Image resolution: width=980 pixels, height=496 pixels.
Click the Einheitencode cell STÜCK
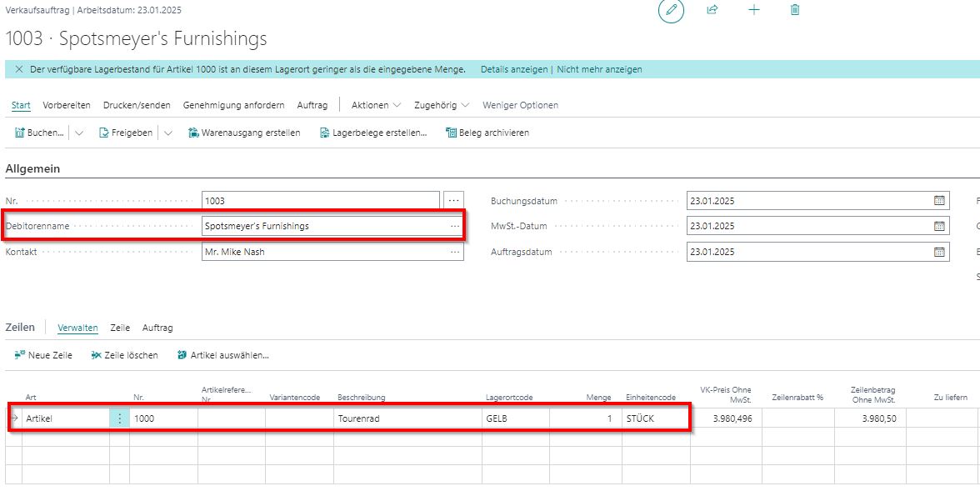656,418
